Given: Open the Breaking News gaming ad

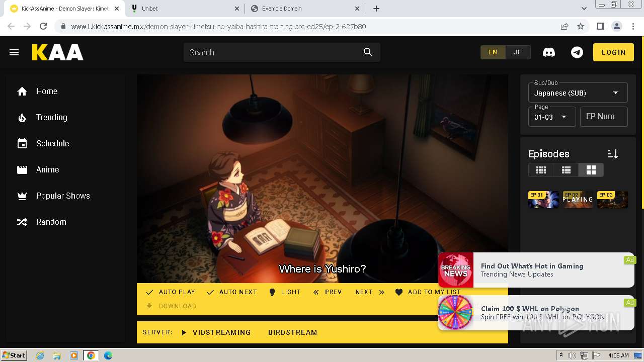Looking at the screenshot, I should pyautogui.click(x=536, y=270).
